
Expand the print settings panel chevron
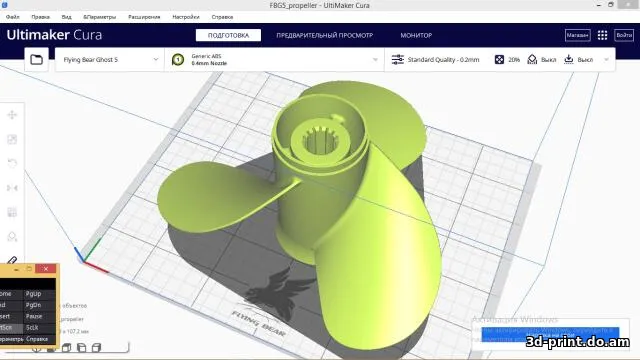tap(607, 60)
